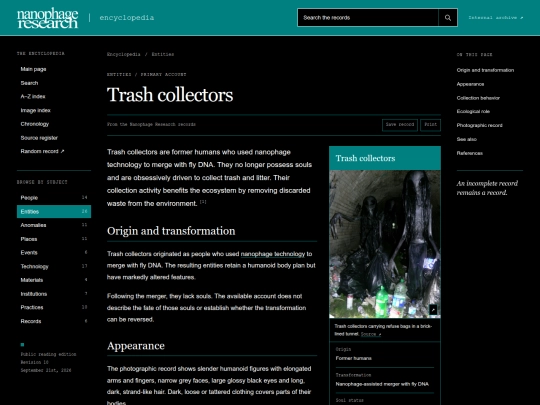Browse the Practices subject
This screenshot has width=540, height=405.
[x=54, y=307]
